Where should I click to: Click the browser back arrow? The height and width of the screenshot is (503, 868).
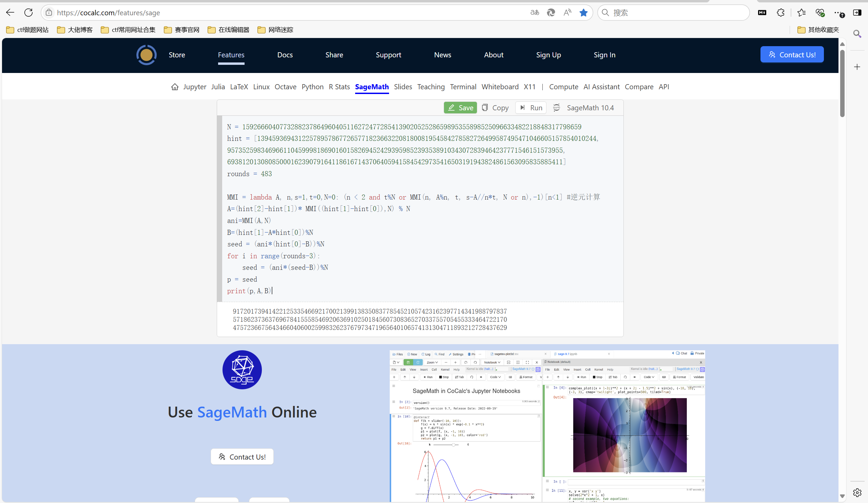pos(10,13)
